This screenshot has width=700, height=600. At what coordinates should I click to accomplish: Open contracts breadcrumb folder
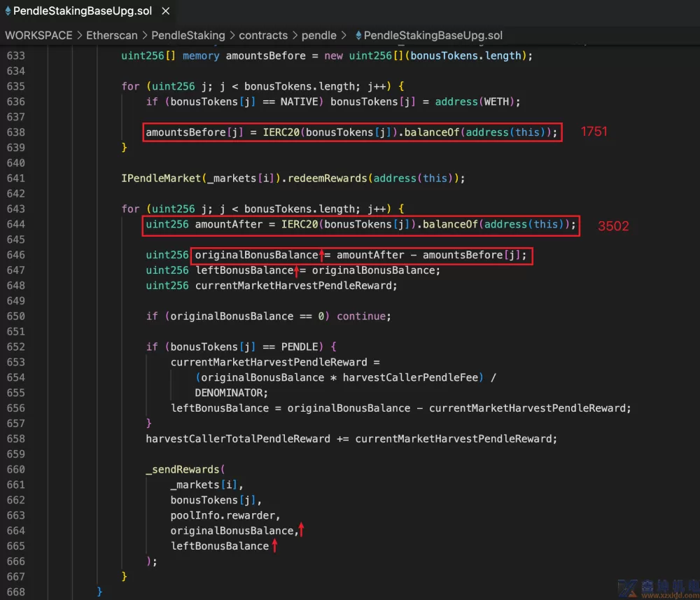click(x=263, y=35)
